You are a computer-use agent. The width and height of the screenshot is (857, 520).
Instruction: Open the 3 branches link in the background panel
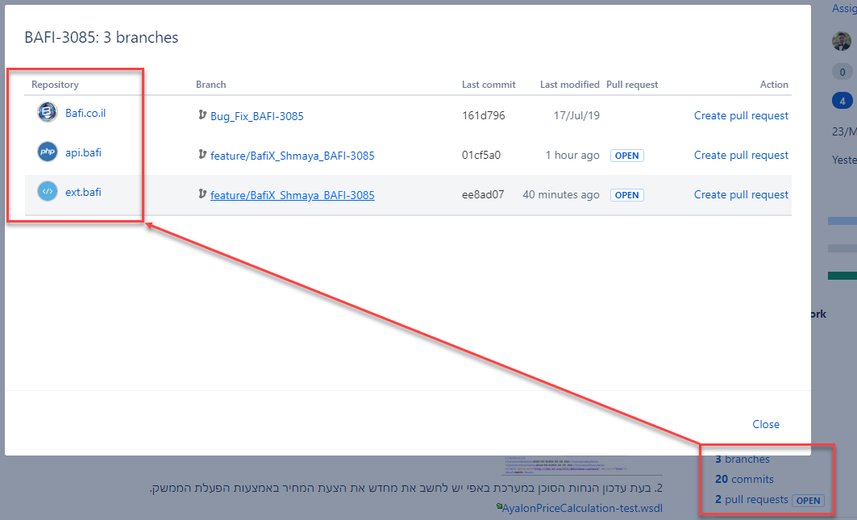(x=742, y=459)
